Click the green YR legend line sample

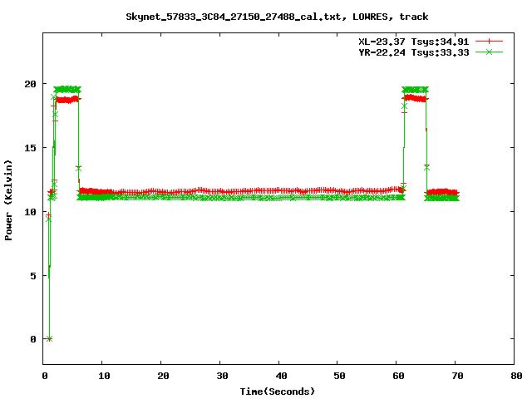pos(489,52)
